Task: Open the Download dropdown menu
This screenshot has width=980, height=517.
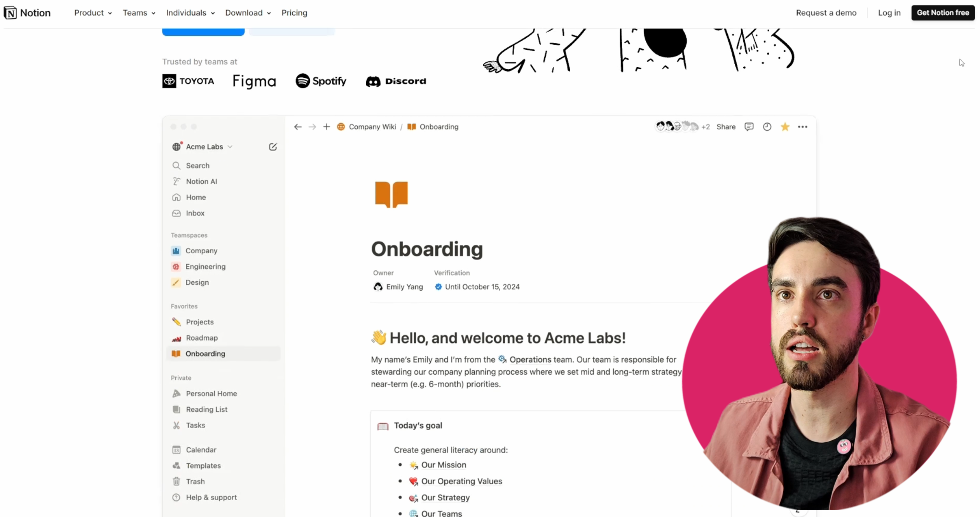Action: click(x=248, y=13)
